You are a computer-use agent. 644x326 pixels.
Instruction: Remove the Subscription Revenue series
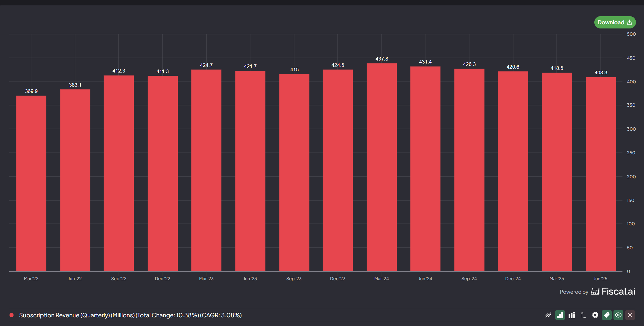coord(630,315)
